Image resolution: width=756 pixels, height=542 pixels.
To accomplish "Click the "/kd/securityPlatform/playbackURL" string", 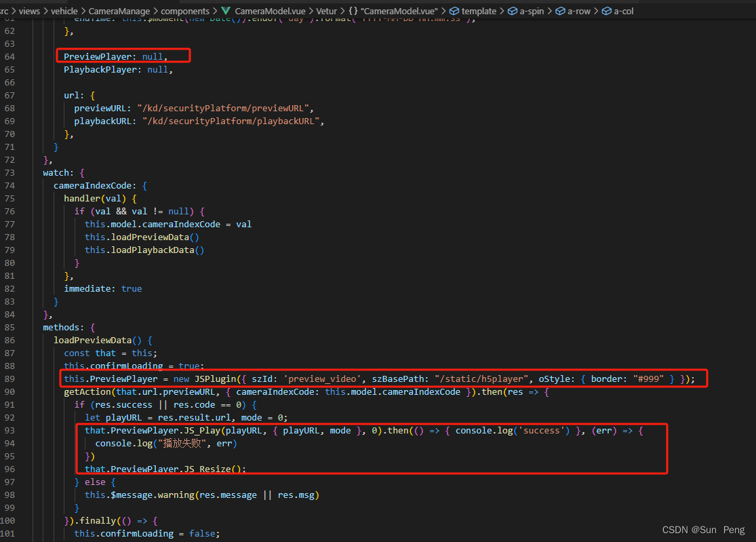I will 231,121.
